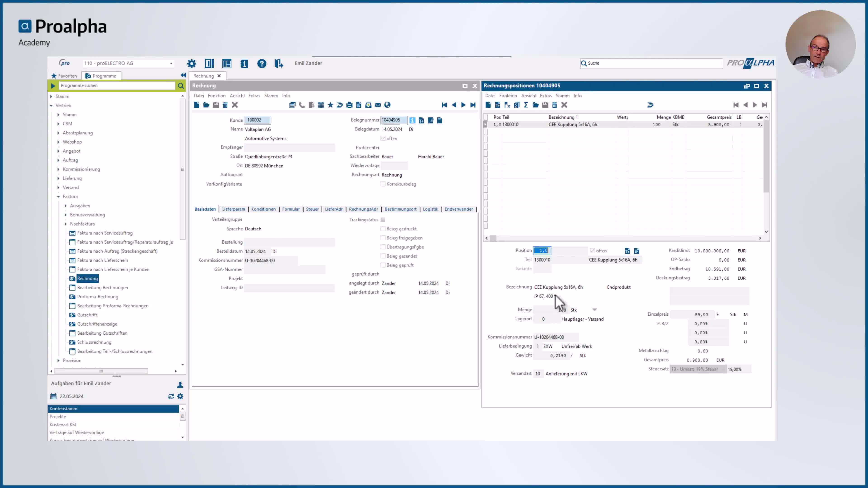Collapse the Faktura tree node

(58, 196)
